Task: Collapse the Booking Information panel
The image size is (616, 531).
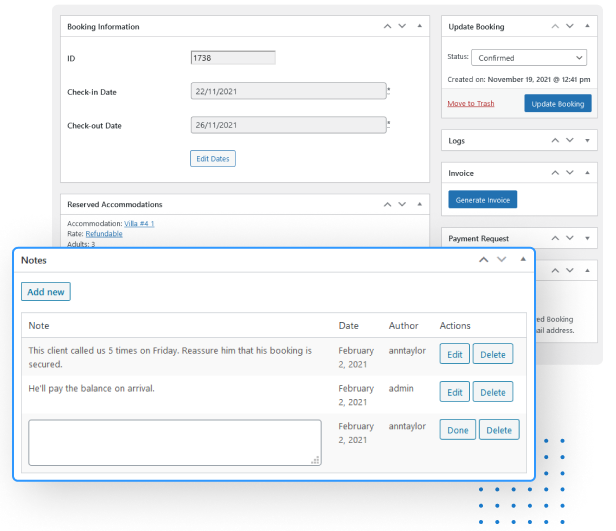Action: tap(420, 26)
